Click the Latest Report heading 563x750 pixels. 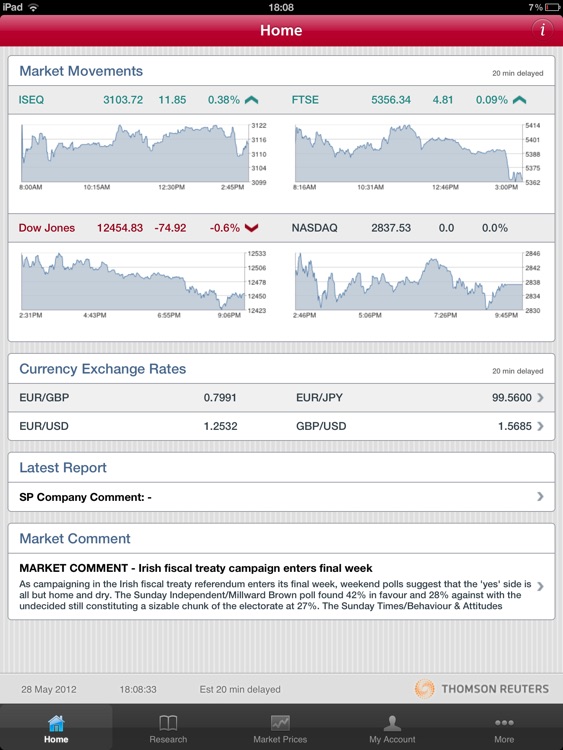click(63, 467)
